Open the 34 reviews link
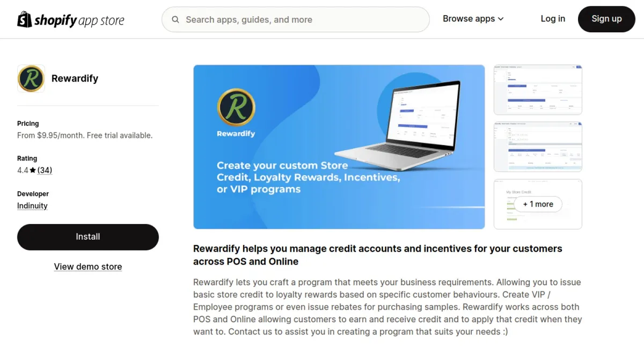 [x=45, y=170]
